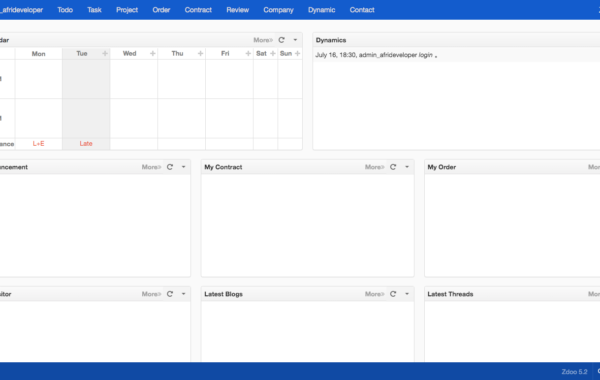Open the Todo menu
This screenshot has width=600, height=380.
coord(65,10)
